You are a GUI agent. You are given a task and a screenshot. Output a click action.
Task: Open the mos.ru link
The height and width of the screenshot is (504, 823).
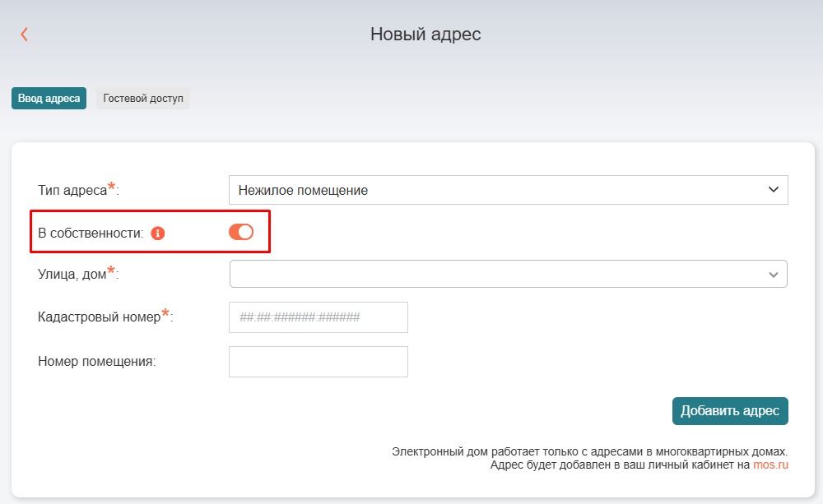[x=770, y=465]
